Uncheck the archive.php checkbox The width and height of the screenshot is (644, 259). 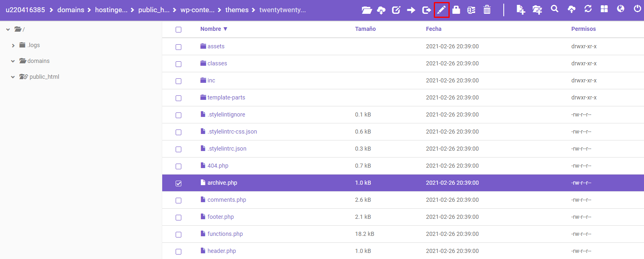tap(178, 183)
